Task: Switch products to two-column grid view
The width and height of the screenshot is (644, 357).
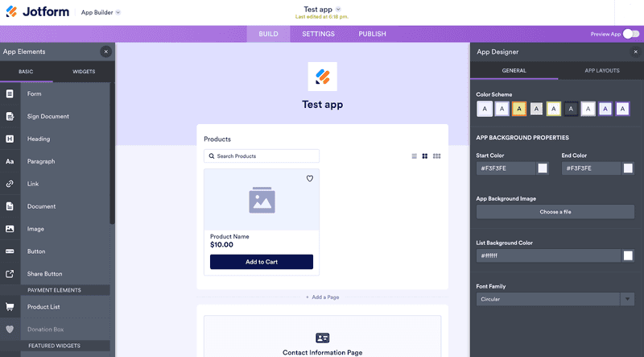Action: pyautogui.click(x=425, y=156)
